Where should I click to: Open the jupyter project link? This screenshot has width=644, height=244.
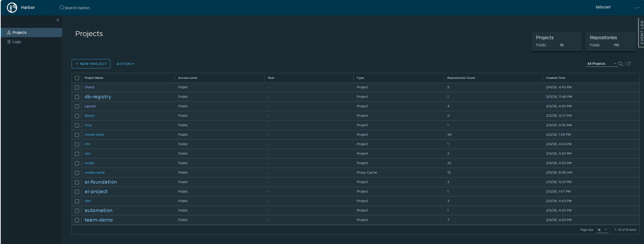click(x=90, y=106)
